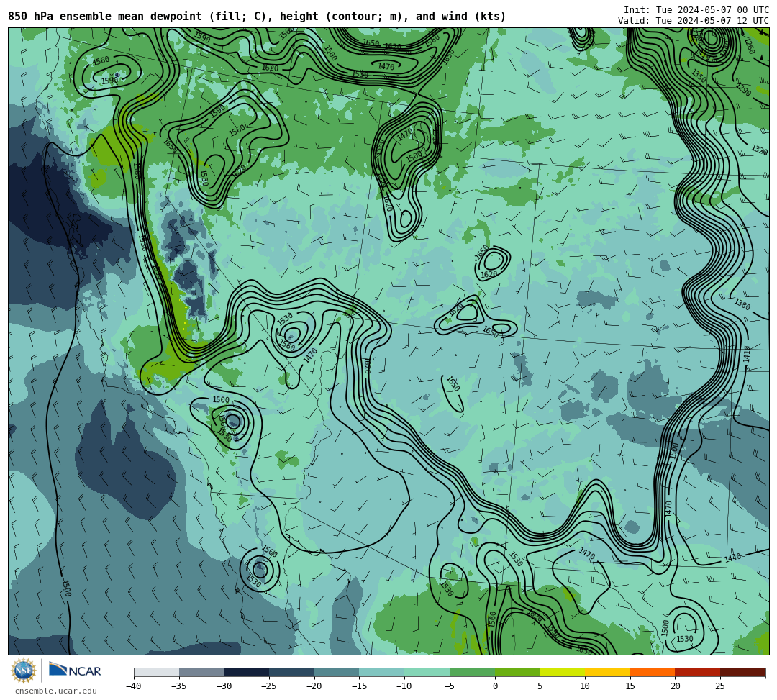Pick the light gray -40 to -35 colorbar swatch
Screen dimensions: 777x700
pos(157,672)
